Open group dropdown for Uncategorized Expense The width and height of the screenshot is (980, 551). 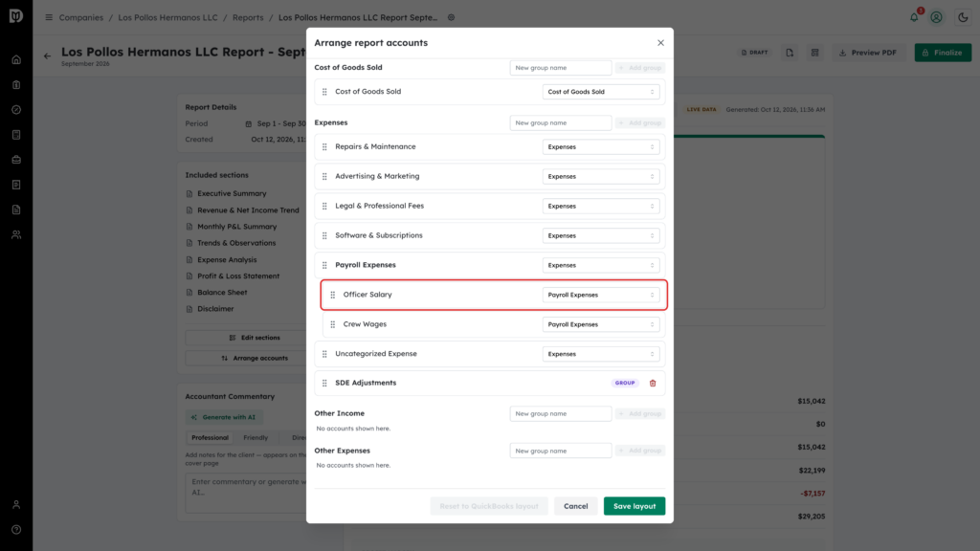[601, 354]
